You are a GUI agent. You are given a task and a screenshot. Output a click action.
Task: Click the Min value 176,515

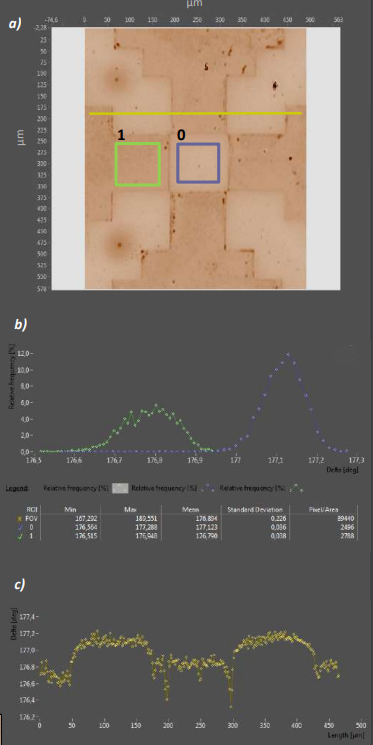pos(86,535)
